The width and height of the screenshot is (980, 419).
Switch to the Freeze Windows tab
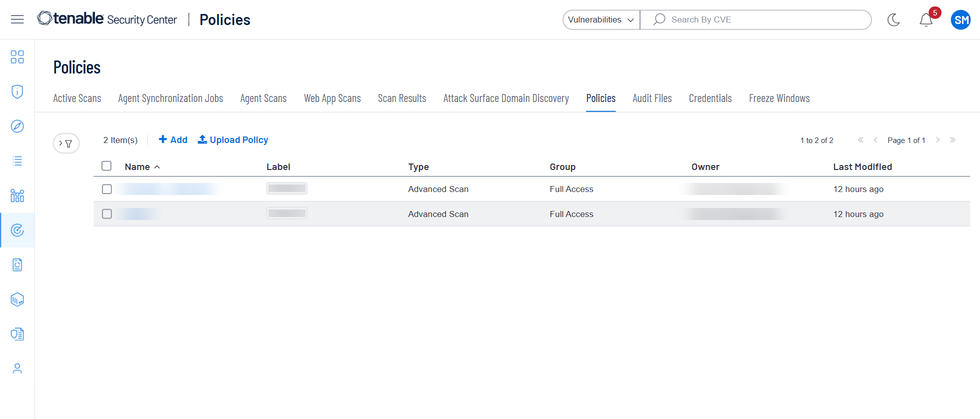779,98
